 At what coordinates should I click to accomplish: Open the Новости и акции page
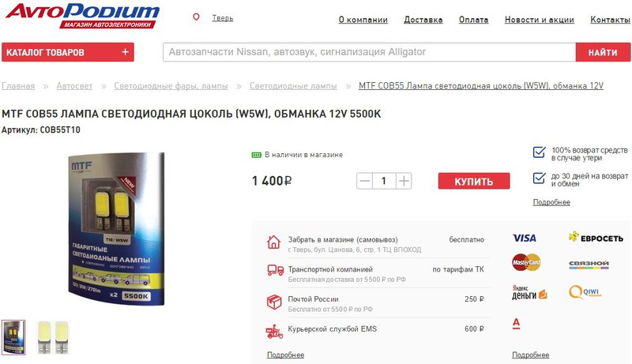click(x=540, y=19)
